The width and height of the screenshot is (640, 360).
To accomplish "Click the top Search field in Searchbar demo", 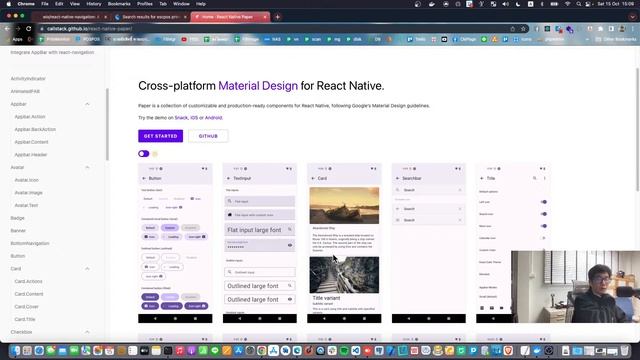I will (429, 190).
